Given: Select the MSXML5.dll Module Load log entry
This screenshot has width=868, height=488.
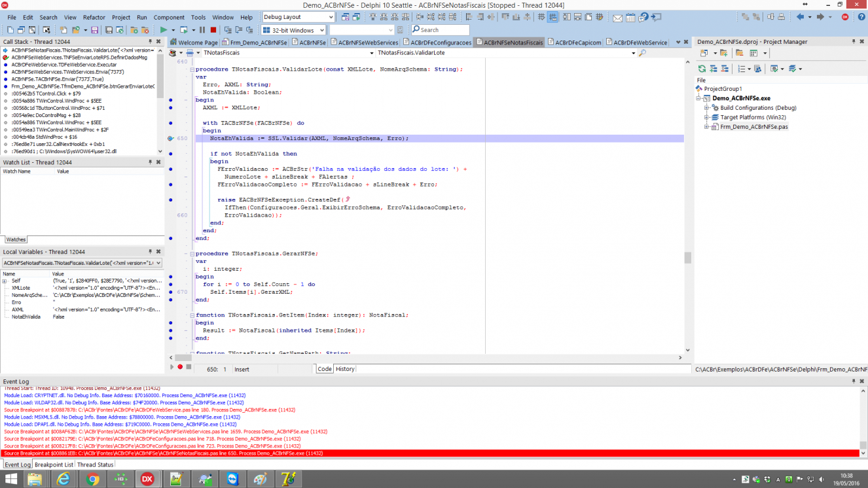Looking at the screenshot, I should [431, 417].
